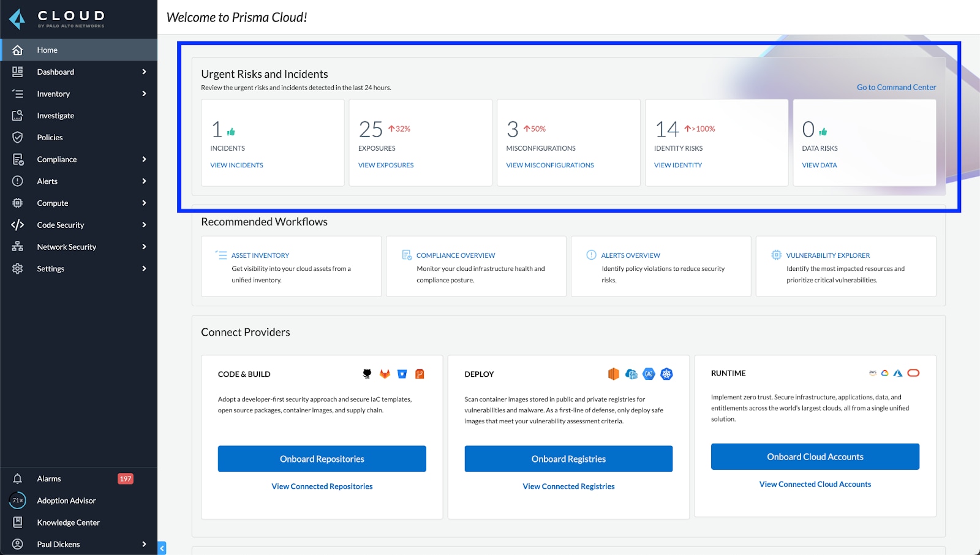980x555 pixels.
Task: Expand the Compliance menu chevron
Action: pos(144,159)
